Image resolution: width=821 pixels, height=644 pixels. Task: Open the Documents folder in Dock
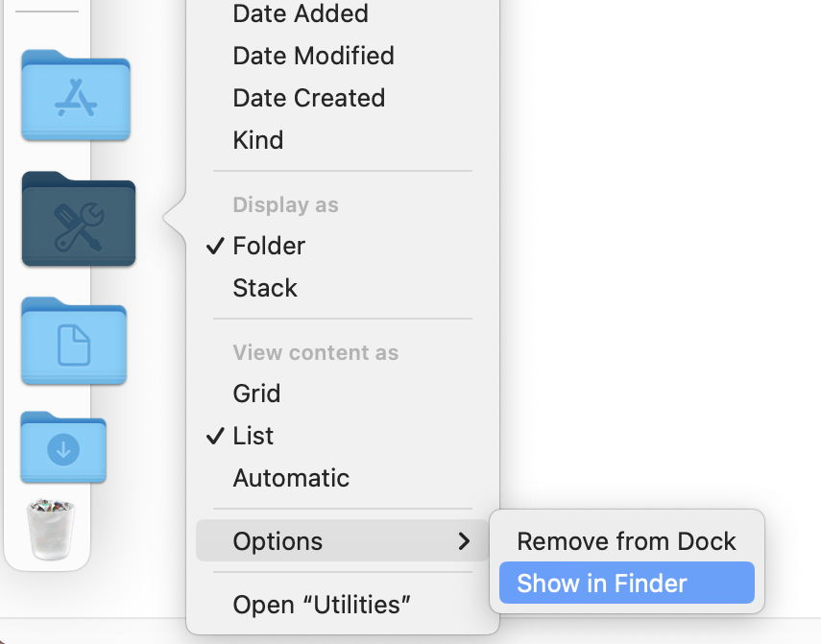pyautogui.click(x=74, y=343)
